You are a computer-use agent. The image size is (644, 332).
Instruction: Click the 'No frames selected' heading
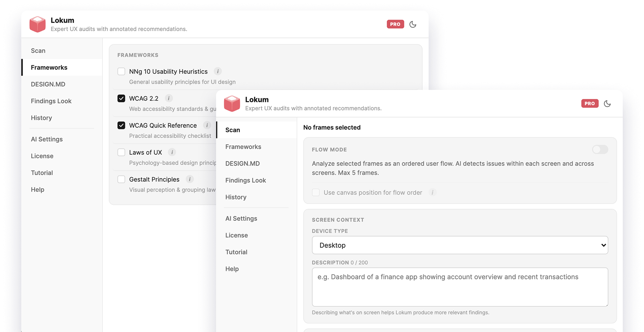(x=332, y=127)
